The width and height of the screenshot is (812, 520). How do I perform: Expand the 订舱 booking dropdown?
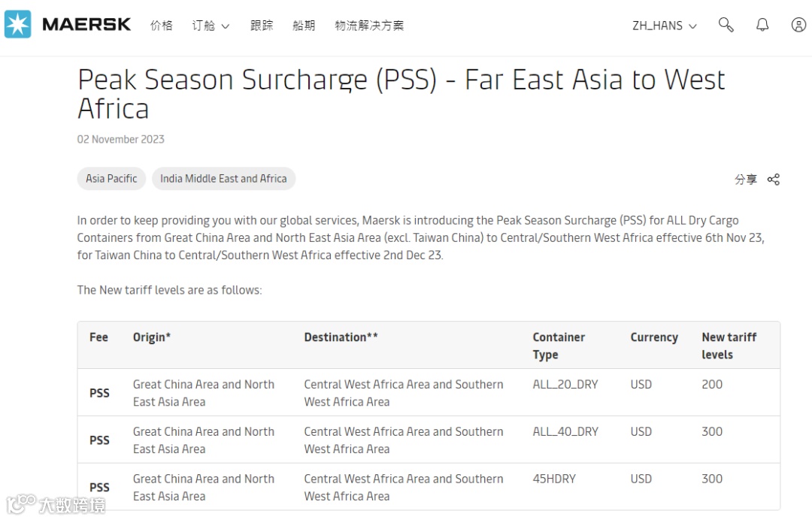pos(211,26)
